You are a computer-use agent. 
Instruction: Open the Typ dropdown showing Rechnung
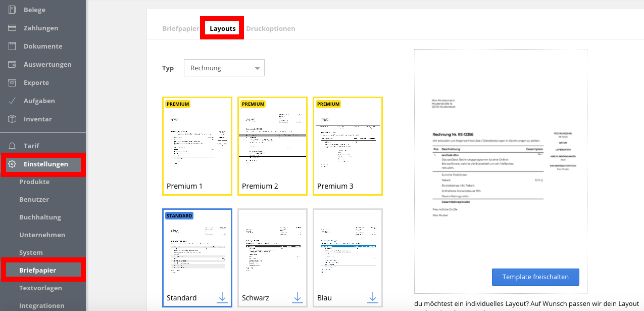coord(224,67)
